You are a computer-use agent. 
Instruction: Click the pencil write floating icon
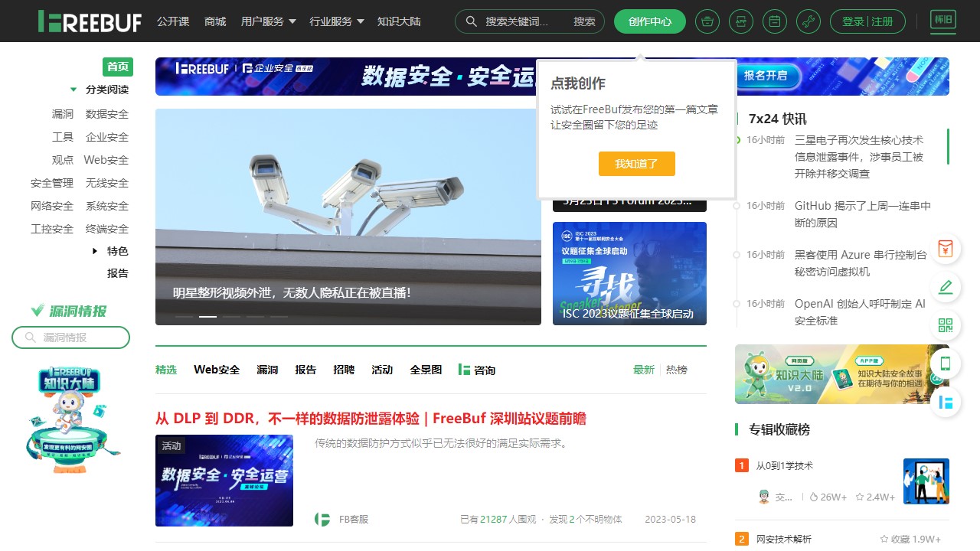(x=946, y=287)
